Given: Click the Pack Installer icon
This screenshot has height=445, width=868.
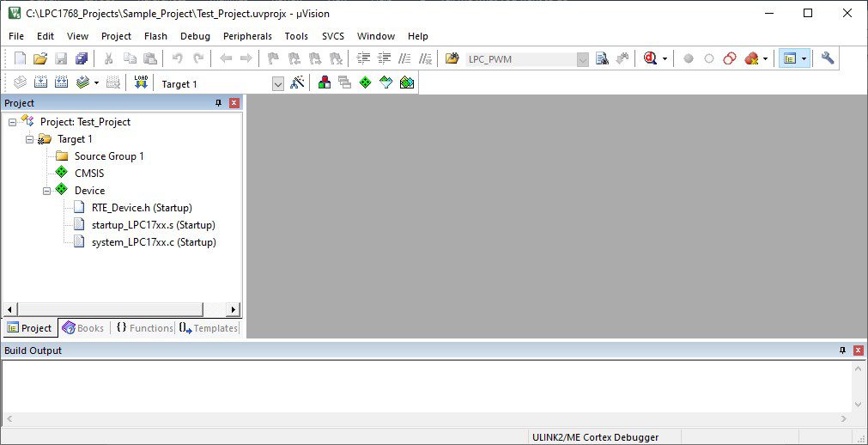Looking at the screenshot, I should 407,83.
